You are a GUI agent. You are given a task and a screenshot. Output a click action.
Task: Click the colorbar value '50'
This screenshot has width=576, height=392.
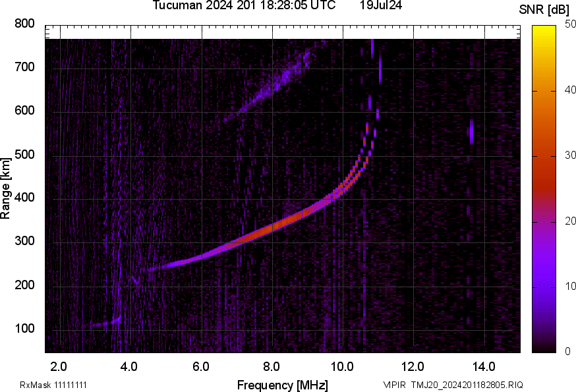tap(570, 24)
